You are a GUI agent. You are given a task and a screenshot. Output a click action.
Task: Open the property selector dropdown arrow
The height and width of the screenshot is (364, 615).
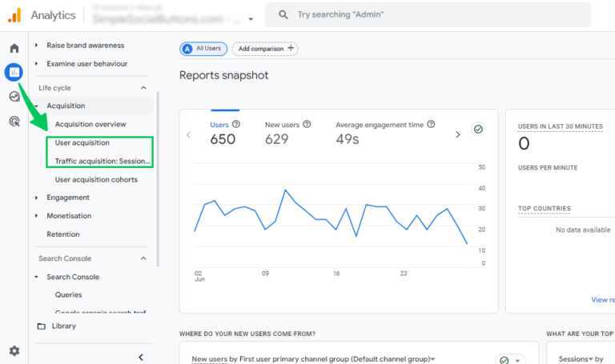251,18
